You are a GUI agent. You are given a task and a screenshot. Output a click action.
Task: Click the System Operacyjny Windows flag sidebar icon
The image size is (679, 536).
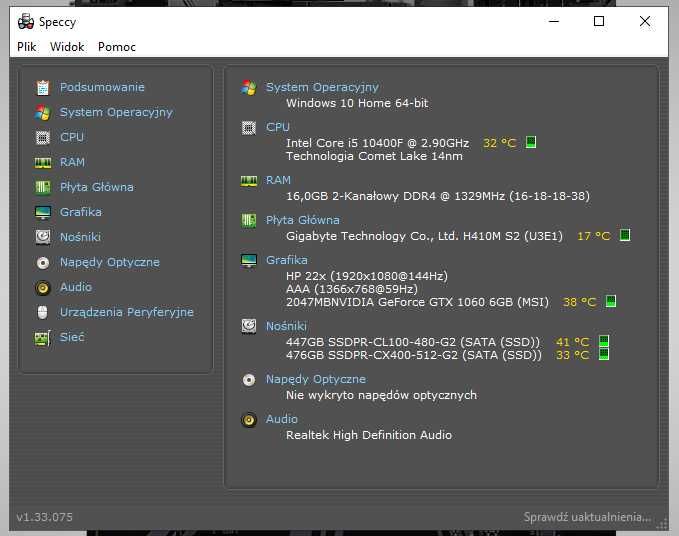pyautogui.click(x=42, y=113)
